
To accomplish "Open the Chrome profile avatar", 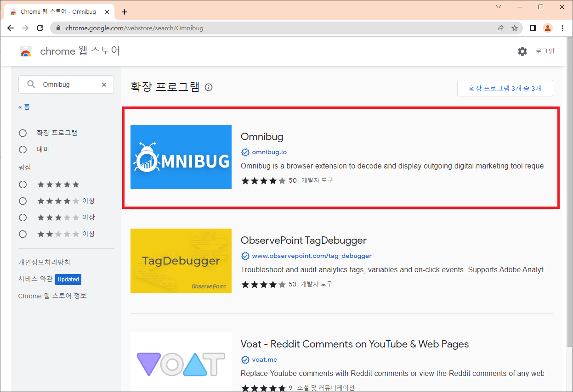I will [547, 28].
